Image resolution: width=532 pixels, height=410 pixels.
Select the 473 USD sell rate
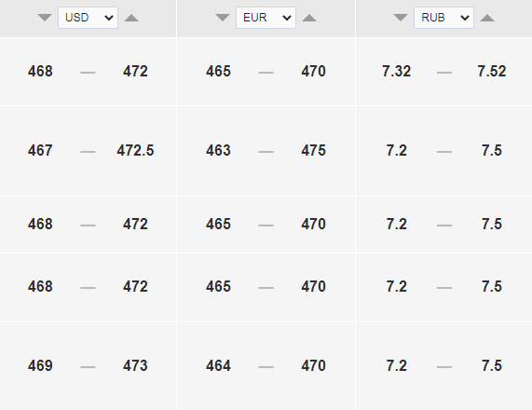pyautogui.click(x=135, y=365)
